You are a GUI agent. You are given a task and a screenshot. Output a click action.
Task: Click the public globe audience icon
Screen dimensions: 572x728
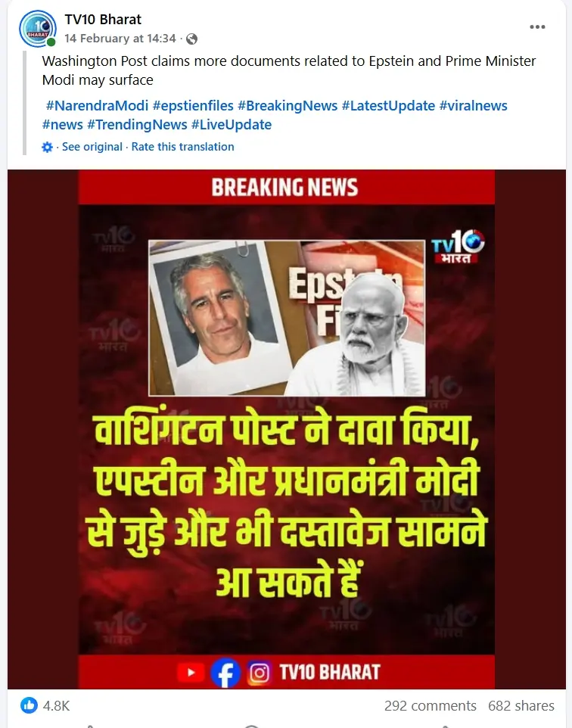(191, 39)
